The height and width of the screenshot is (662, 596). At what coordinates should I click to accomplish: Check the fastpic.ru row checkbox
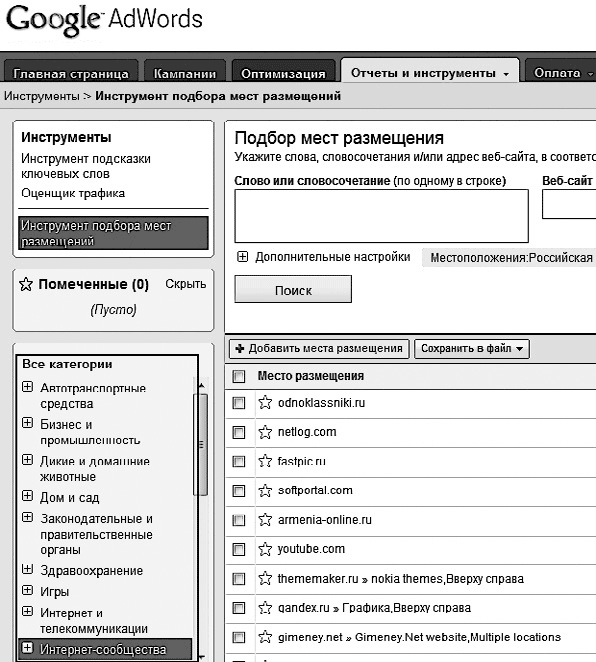tap(238, 461)
